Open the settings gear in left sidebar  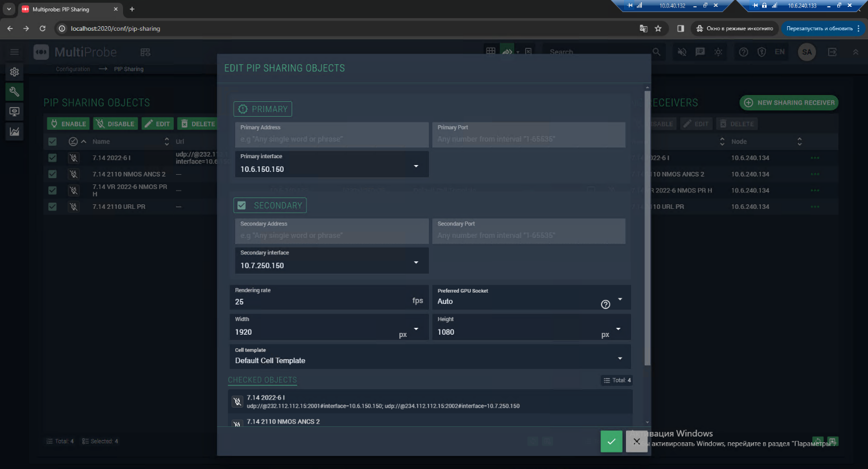(x=14, y=72)
